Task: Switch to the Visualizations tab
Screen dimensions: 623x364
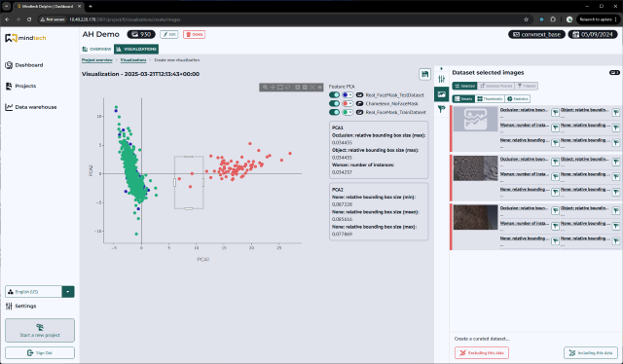Action: click(136, 49)
